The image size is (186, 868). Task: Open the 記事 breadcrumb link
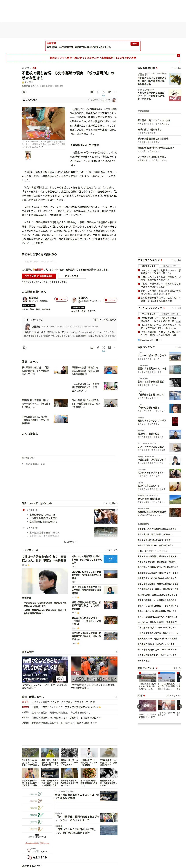click(34, 68)
